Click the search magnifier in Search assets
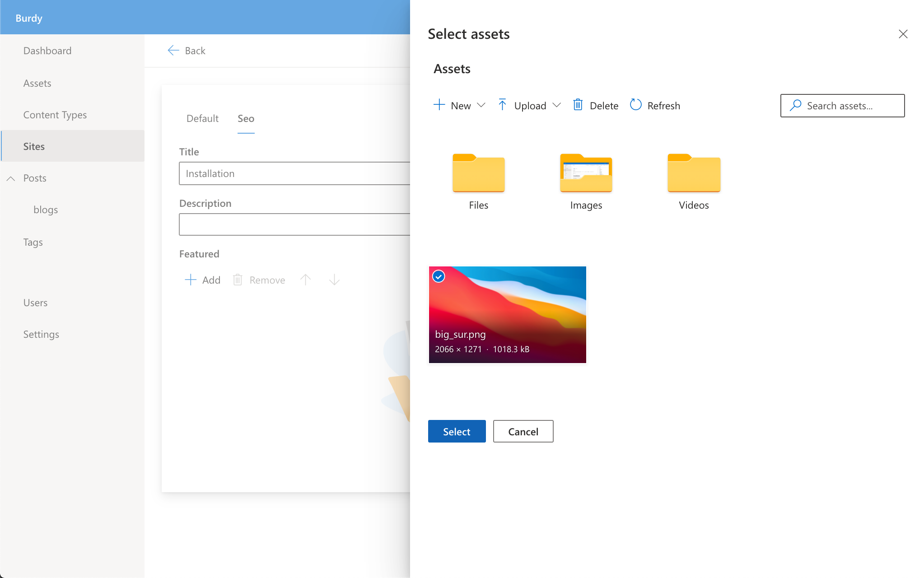The width and height of the screenshot is (924, 578). [x=795, y=105]
